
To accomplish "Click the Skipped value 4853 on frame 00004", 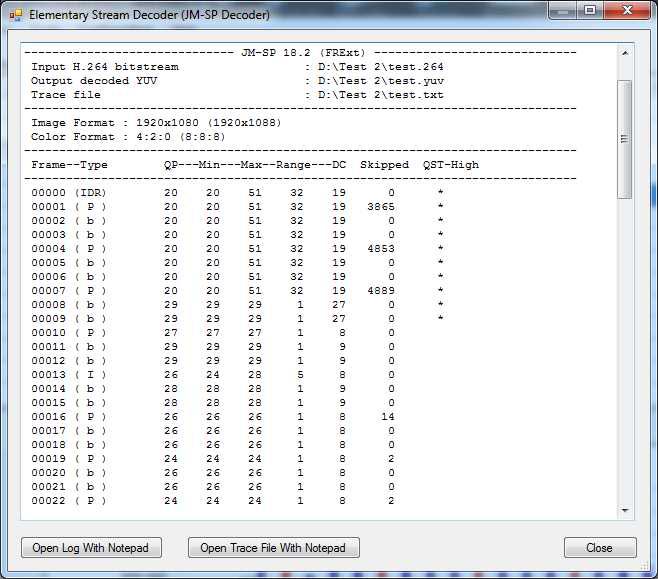I will click(381, 248).
